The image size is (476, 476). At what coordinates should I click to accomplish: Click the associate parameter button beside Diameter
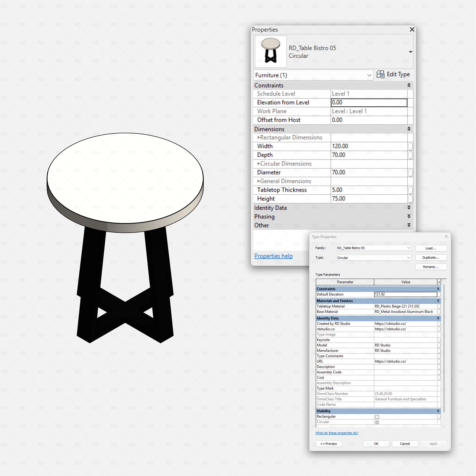(x=410, y=172)
